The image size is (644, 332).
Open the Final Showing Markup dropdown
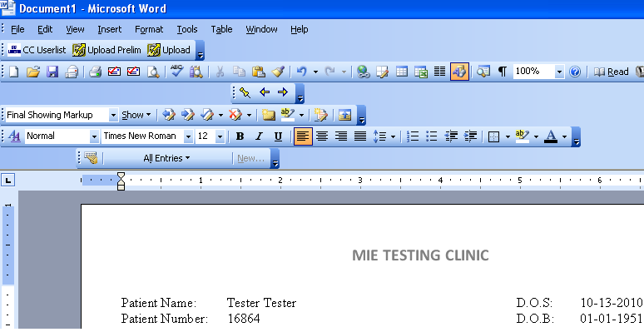tap(113, 115)
